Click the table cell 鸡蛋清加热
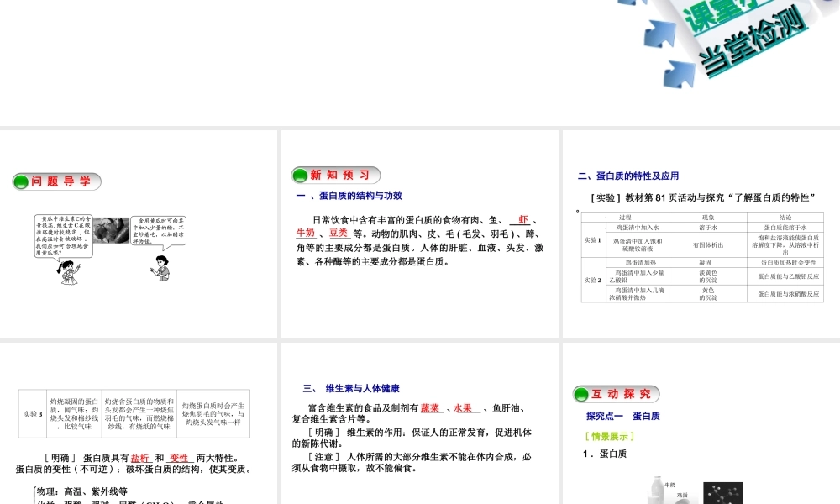This screenshot has height=504, width=840. [x=638, y=262]
